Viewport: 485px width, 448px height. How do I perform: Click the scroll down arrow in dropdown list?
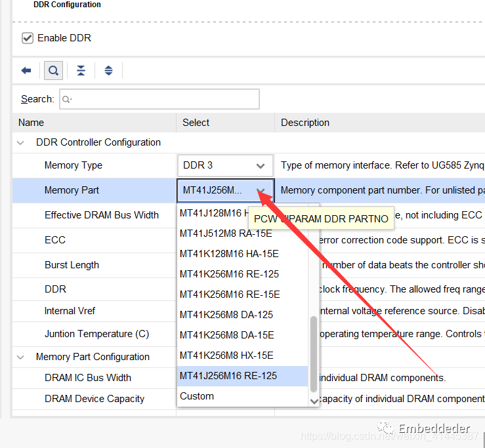[314, 400]
